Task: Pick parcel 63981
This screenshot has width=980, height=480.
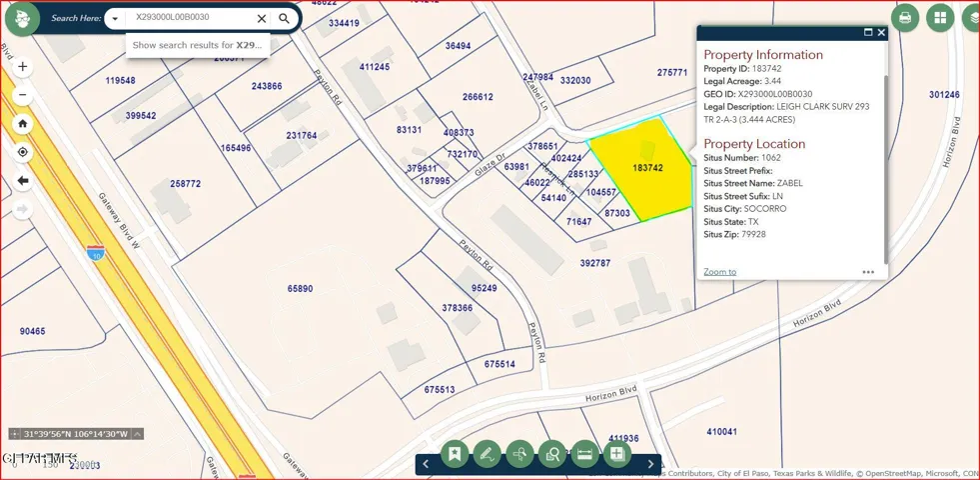Action: tap(516, 166)
